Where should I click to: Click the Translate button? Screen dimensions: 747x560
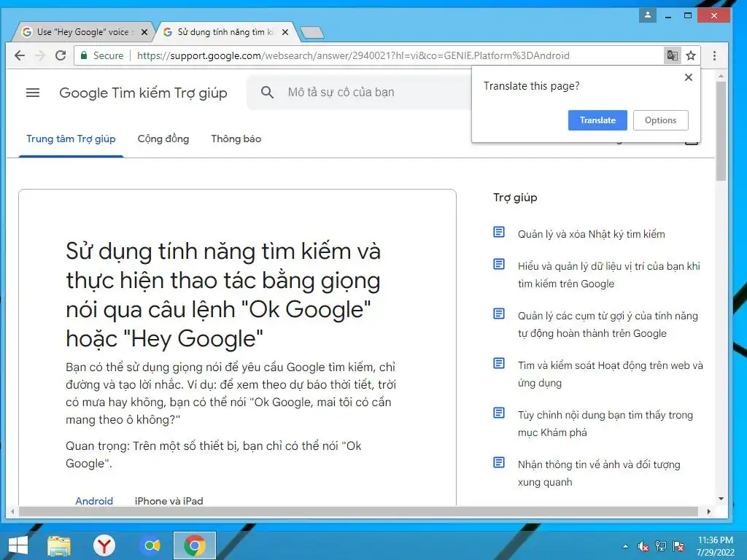pyautogui.click(x=597, y=120)
